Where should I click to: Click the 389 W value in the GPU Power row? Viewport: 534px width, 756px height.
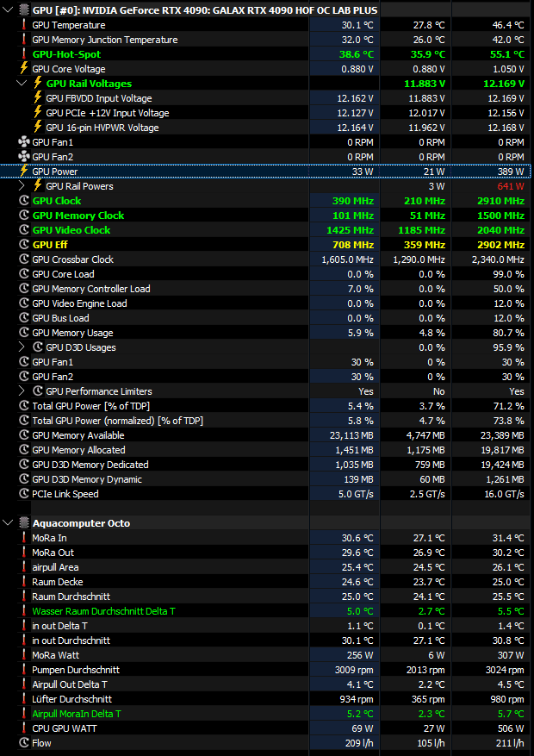point(511,172)
